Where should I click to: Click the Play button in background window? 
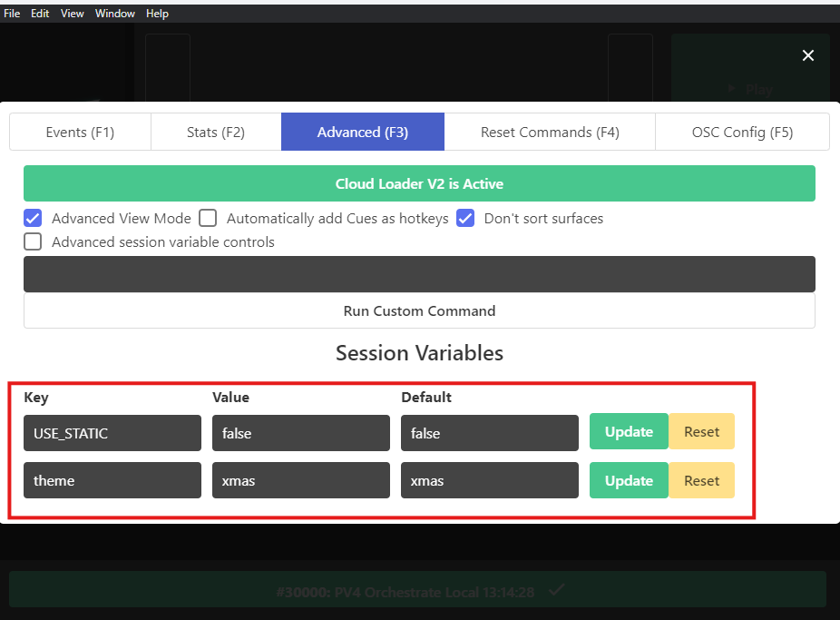752,89
